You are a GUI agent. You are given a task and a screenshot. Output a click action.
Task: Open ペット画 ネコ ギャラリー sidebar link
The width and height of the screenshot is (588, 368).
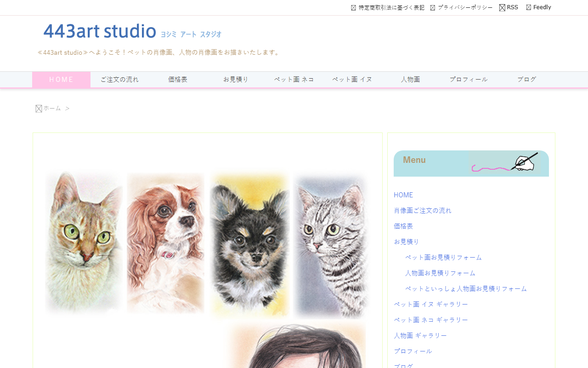[x=431, y=320]
